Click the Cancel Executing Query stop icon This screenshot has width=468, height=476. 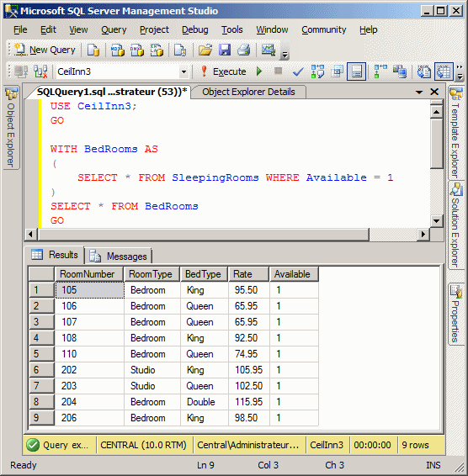[278, 71]
